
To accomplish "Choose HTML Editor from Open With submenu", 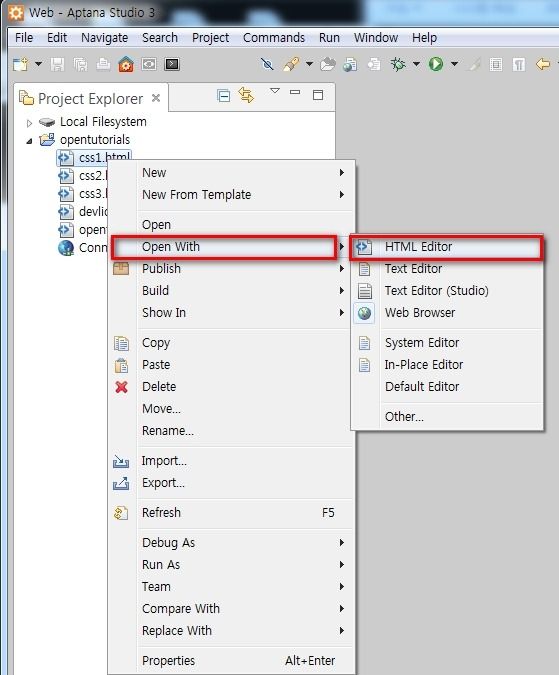I will point(447,247).
